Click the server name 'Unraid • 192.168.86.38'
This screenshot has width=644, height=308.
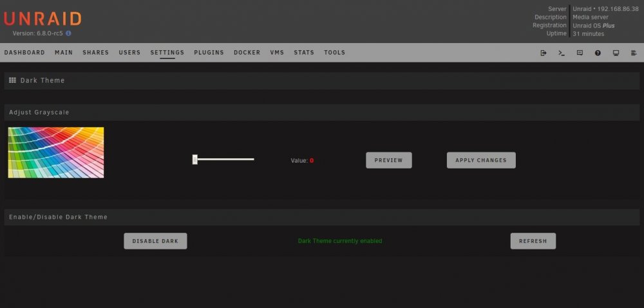606,9
